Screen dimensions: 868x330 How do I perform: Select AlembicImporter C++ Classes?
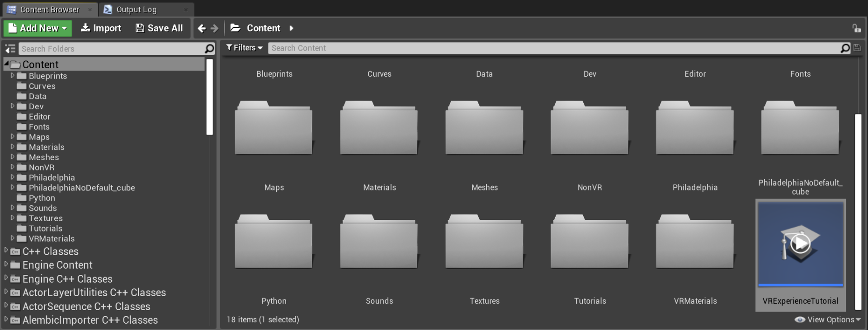point(90,320)
